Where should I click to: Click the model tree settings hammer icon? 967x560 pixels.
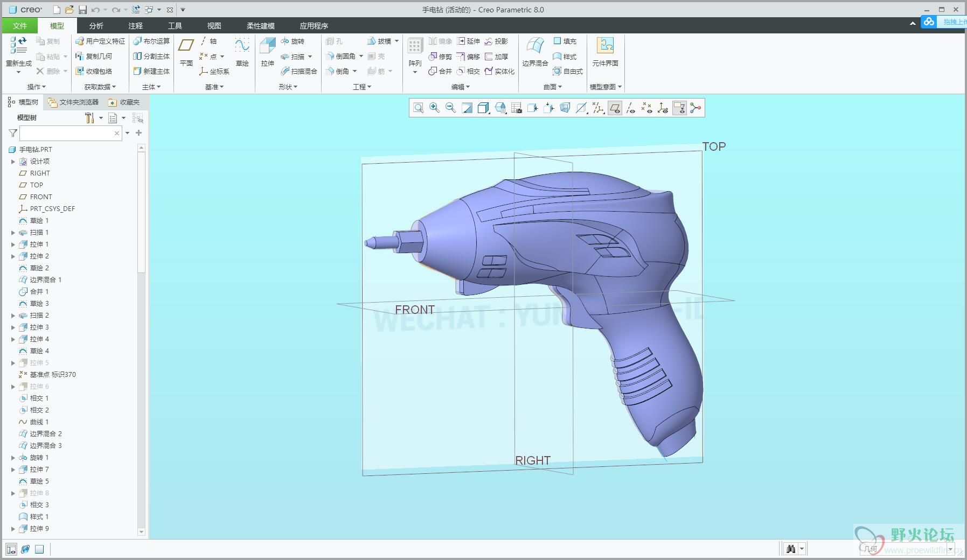89,118
